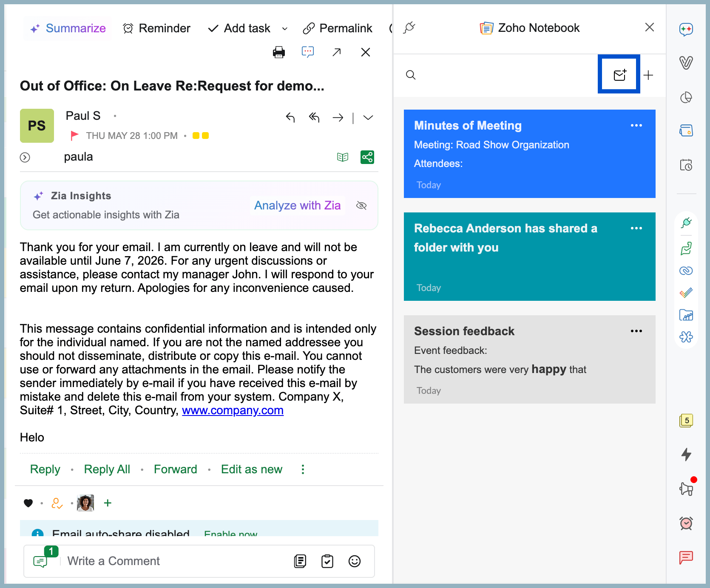Open announcements megaphone icon with red dot

click(x=687, y=488)
